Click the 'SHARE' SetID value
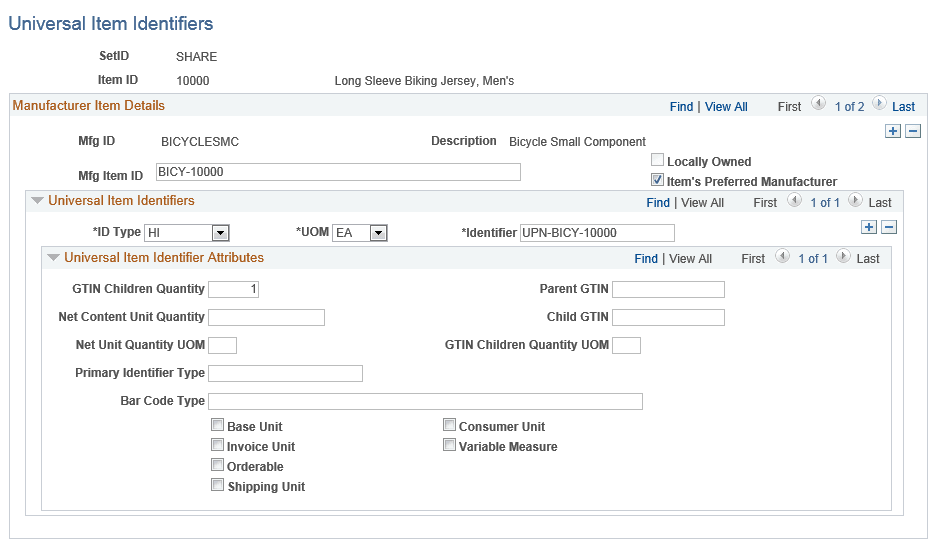 197,57
